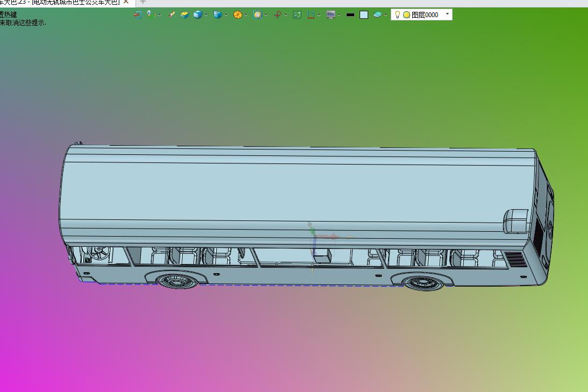This screenshot has width=588, height=392.
Task: Click the green square view icon
Action: [x=297, y=15]
